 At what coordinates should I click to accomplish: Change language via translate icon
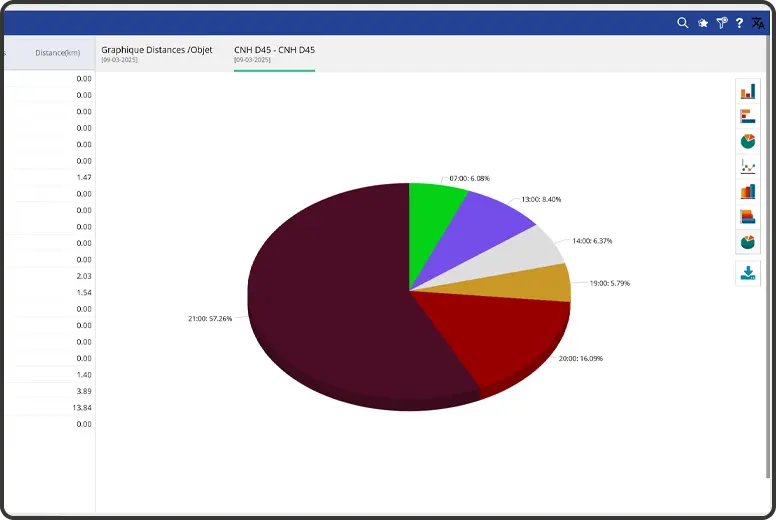click(x=758, y=23)
